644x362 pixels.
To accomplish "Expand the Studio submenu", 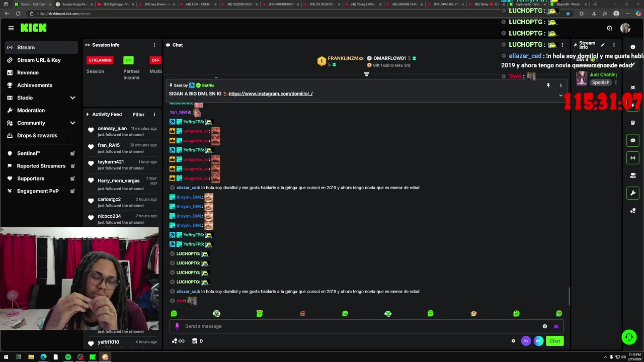I will pos(72,98).
